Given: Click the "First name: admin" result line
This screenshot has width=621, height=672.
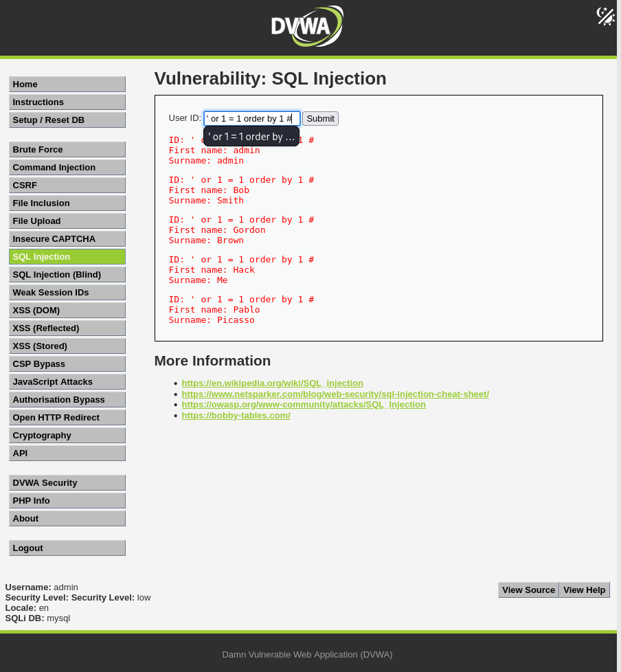Looking at the screenshot, I should pos(214,150).
